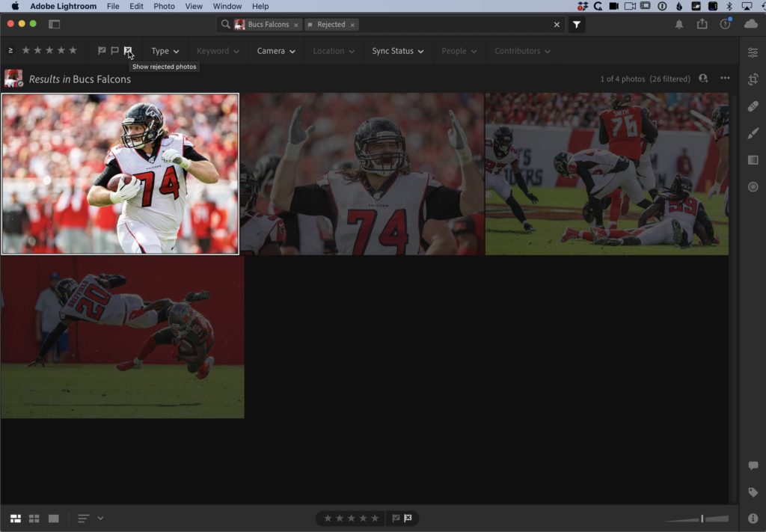Open the AirPlay display menu bar icon
Image resolution: width=766 pixels, height=532 pixels.
747,6
